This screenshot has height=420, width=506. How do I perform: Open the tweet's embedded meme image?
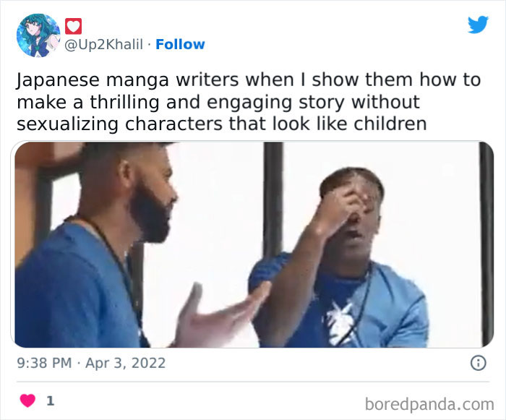click(254, 244)
